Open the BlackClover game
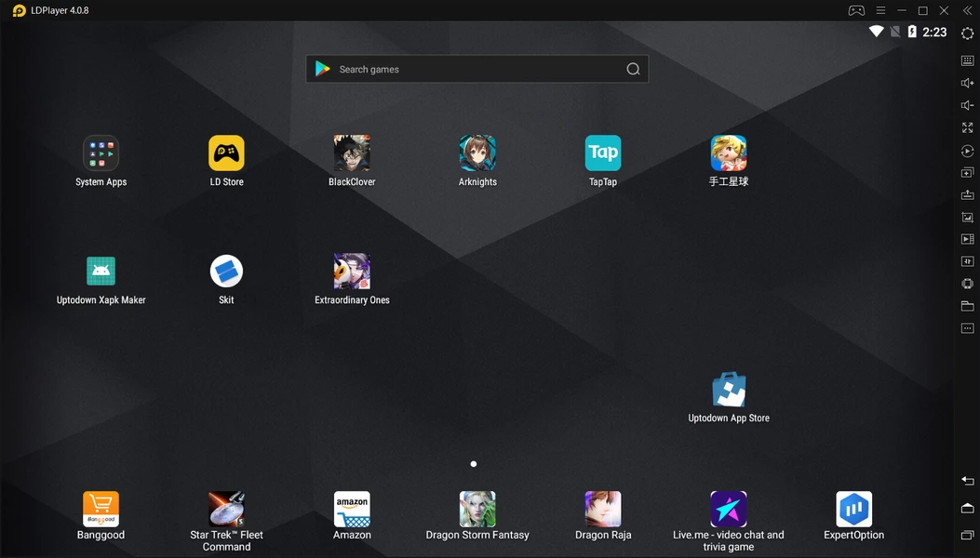 (352, 153)
